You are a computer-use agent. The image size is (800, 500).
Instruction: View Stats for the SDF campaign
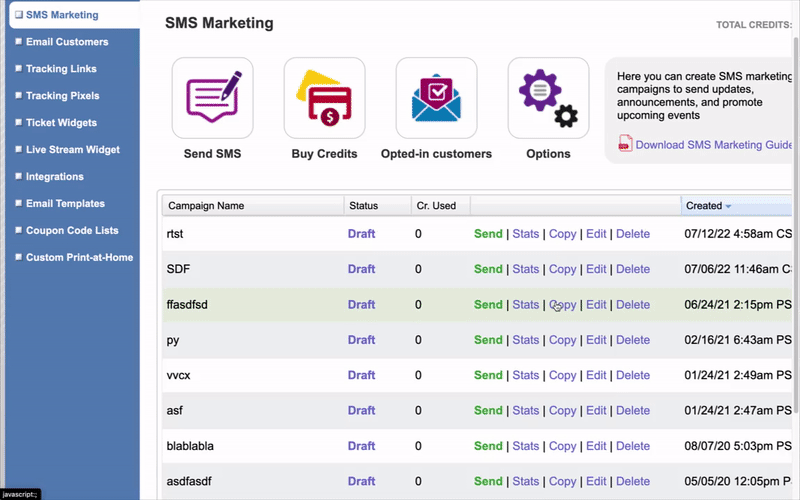[x=526, y=269]
